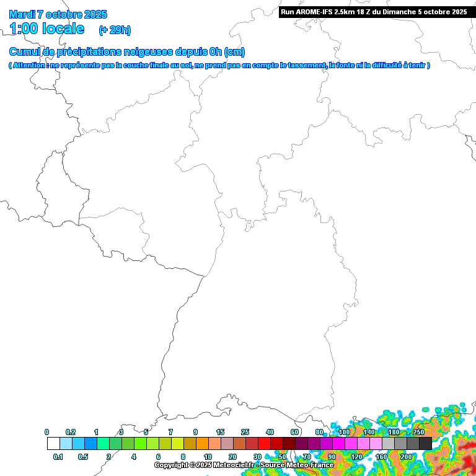The height and width of the screenshot is (476, 476).
Task: Click the white 0 cm legend swatch
Action: (53, 443)
